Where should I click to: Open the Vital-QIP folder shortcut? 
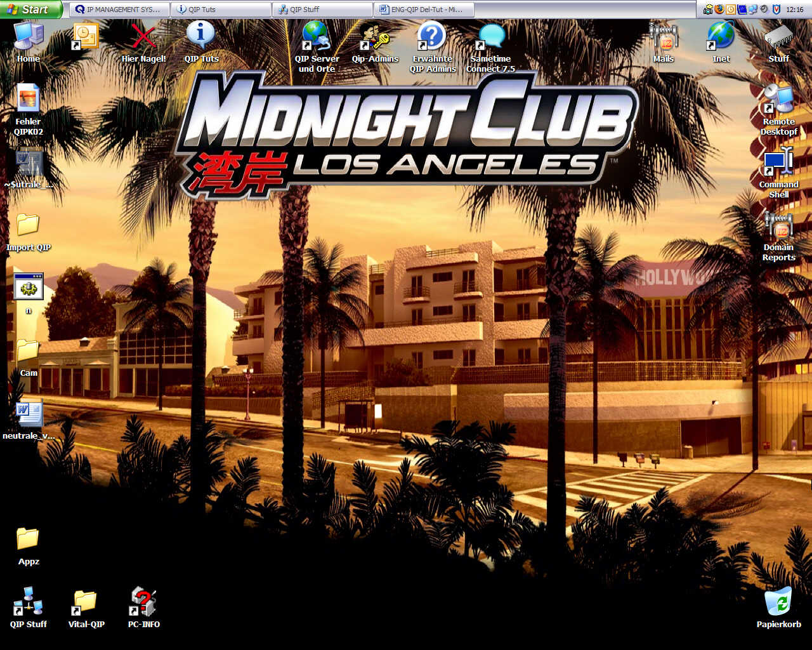86,608
